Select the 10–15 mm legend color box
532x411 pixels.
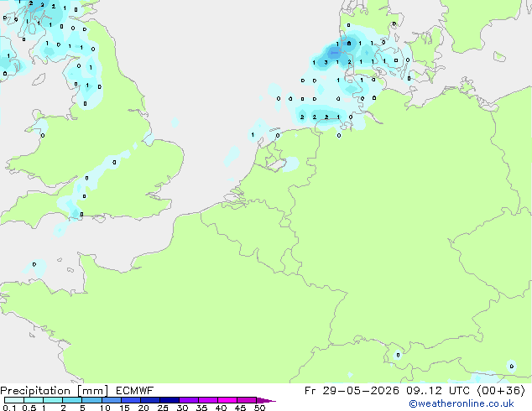(111, 400)
